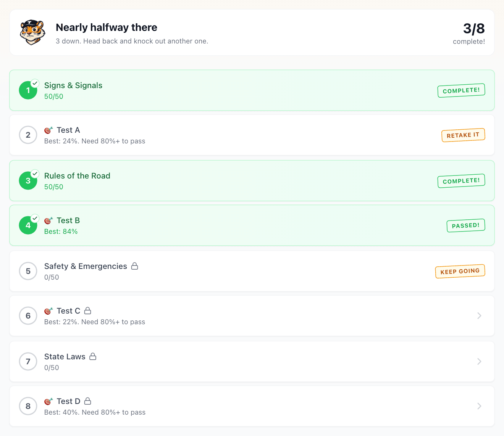The width and height of the screenshot is (504, 436).
Task: Click KEEP GOING on Safety & Emergencies
Action: click(460, 271)
